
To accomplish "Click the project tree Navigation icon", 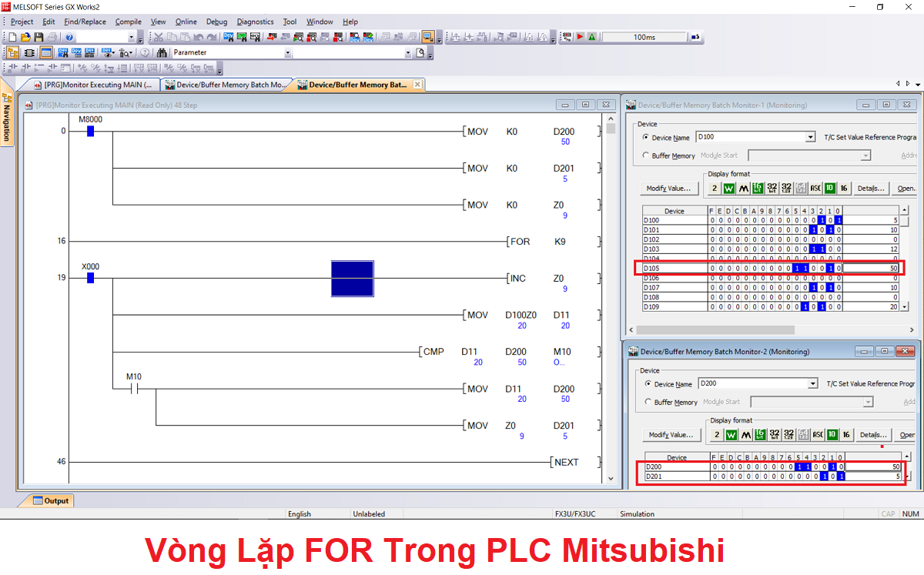I will (x=13, y=52).
